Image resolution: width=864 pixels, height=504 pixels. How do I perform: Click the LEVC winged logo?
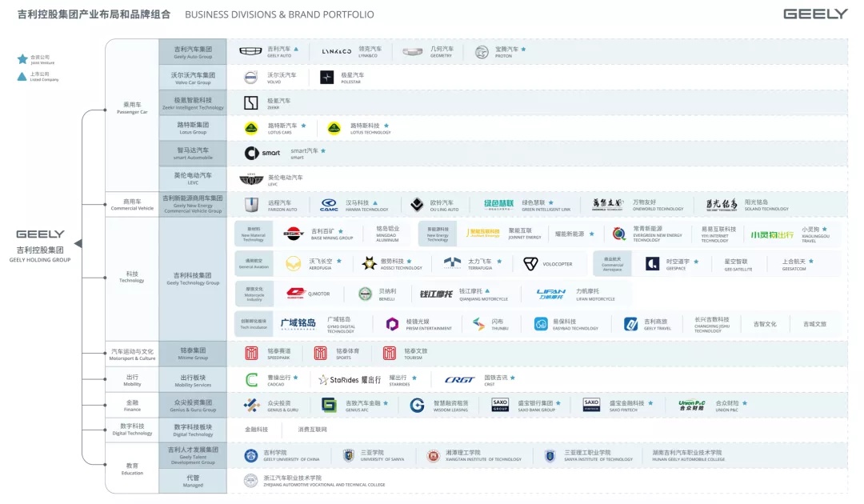click(251, 178)
